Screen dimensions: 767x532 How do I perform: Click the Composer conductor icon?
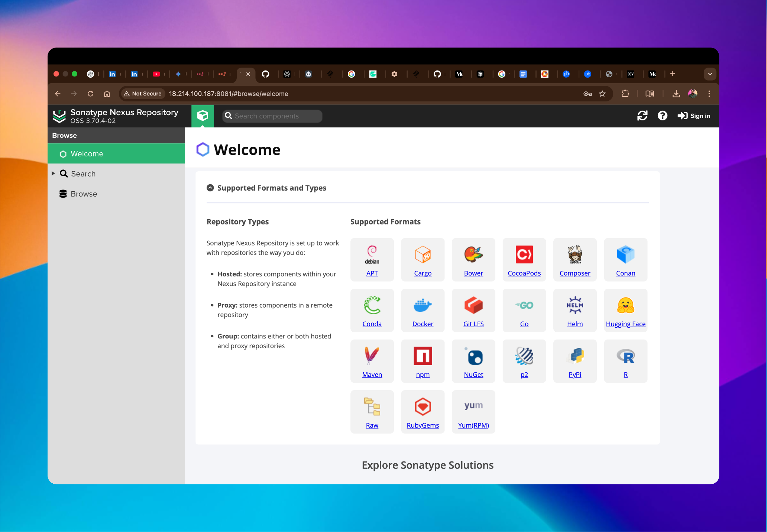coord(575,254)
